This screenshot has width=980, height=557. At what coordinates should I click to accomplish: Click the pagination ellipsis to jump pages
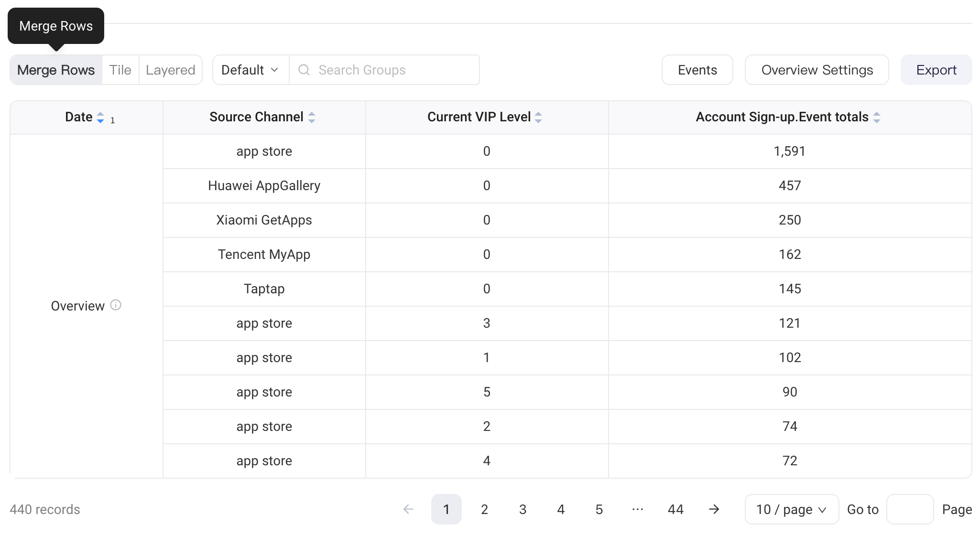pos(637,509)
